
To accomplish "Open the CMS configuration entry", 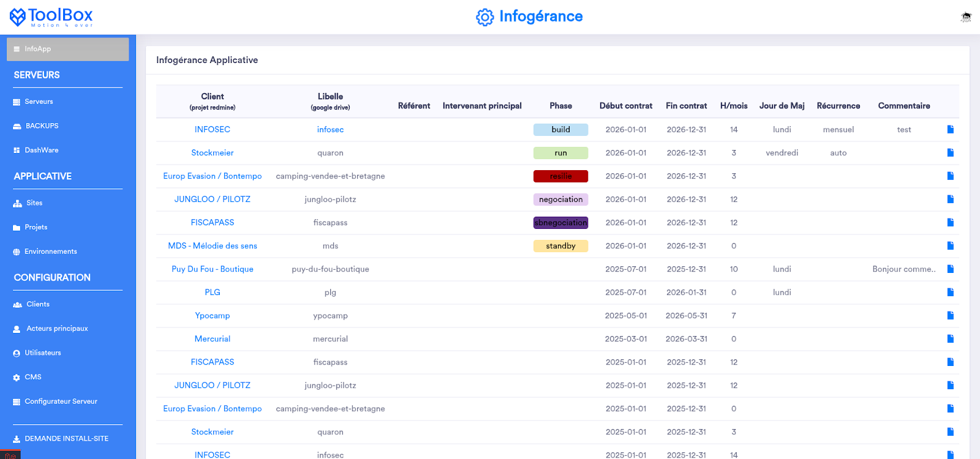I will pyautogui.click(x=33, y=377).
